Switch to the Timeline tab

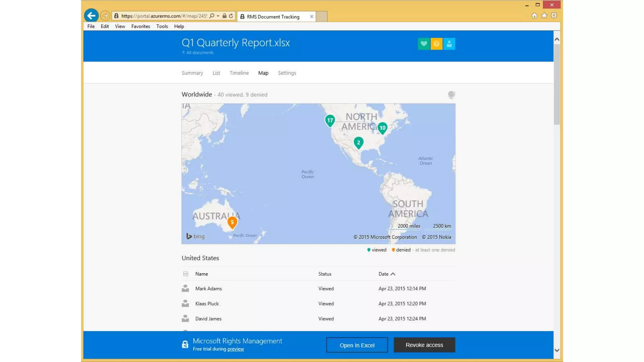(239, 73)
